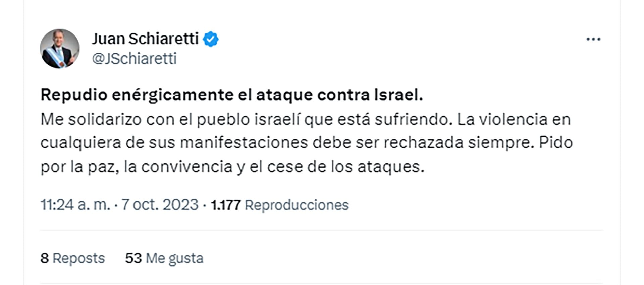The width and height of the screenshot is (644, 285).
Task: Click the last line "por la paz, la convivencia"
Action: [x=136, y=167]
